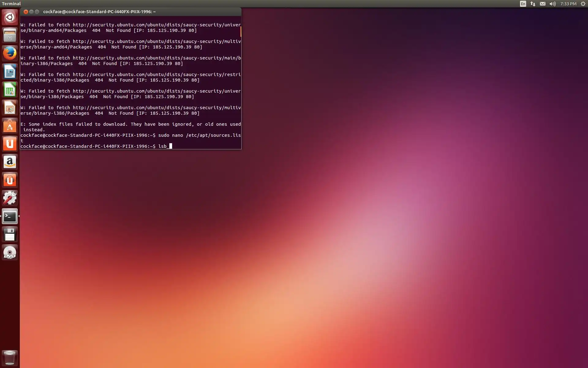588x368 pixels.
Task: Click the terminal window vertical scrollbar
Action: tap(241, 31)
